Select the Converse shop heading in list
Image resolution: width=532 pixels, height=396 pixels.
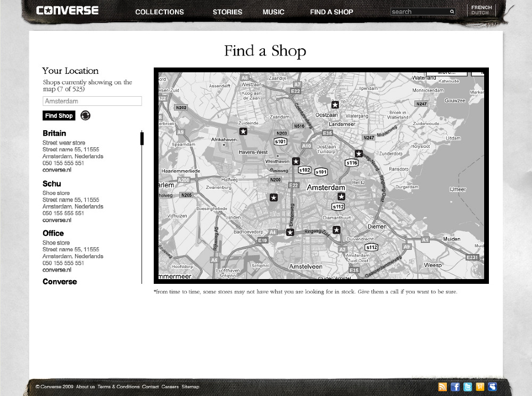click(x=60, y=282)
